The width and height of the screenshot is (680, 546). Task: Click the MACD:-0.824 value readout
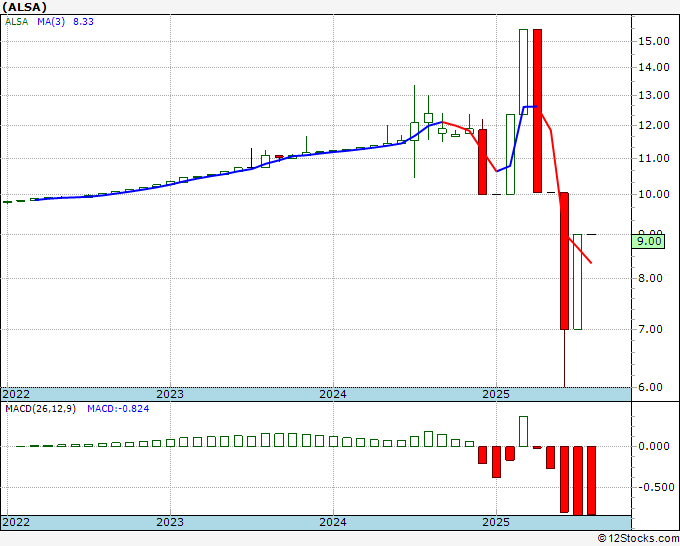coord(118,409)
